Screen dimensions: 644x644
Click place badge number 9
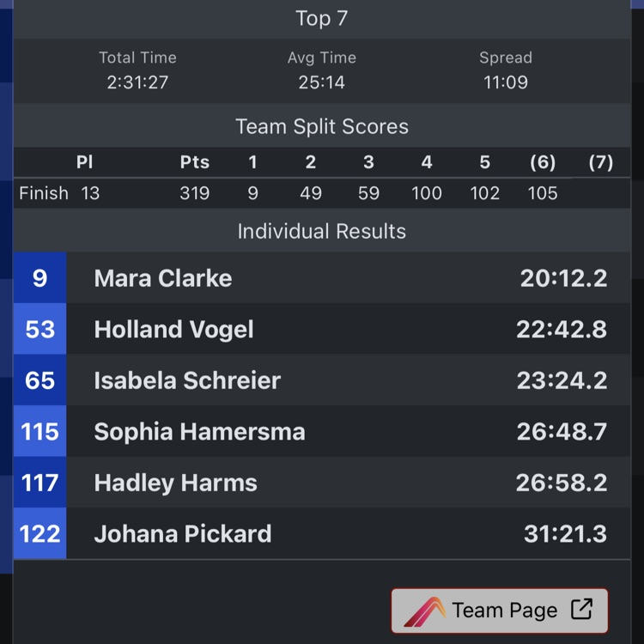tap(40, 278)
